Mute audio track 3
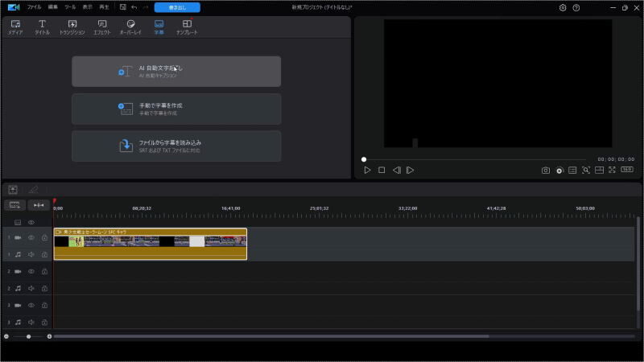644x362 pixels. click(x=31, y=323)
